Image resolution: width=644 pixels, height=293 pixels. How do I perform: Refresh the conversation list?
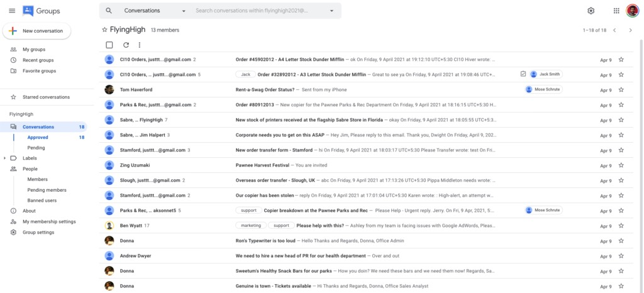pyautogui.click(x=126, y=45)
